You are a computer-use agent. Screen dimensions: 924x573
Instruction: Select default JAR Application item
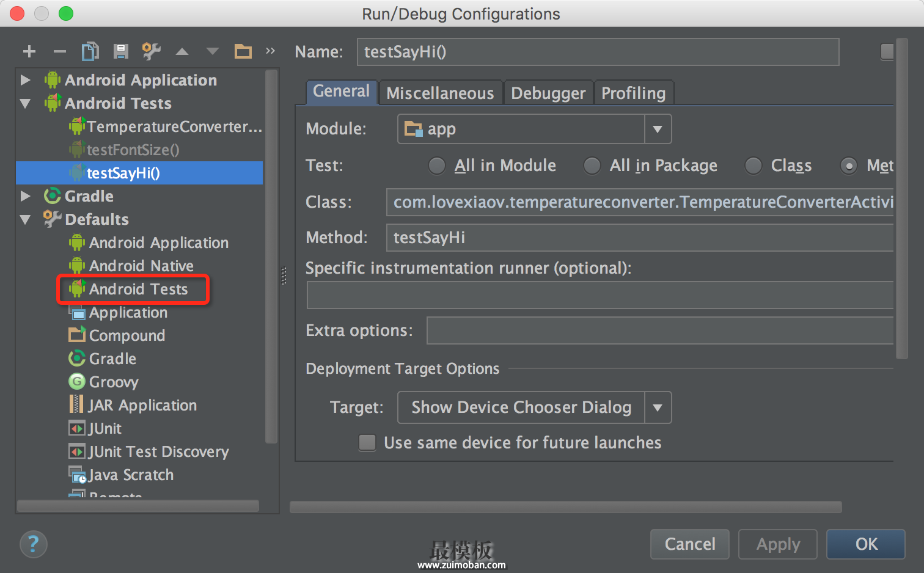click(142, 405)
